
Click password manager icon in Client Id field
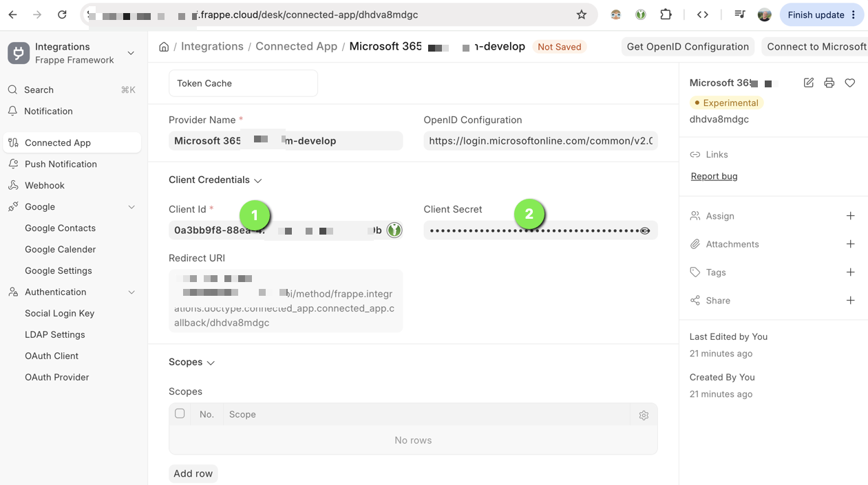pos(394,230)
